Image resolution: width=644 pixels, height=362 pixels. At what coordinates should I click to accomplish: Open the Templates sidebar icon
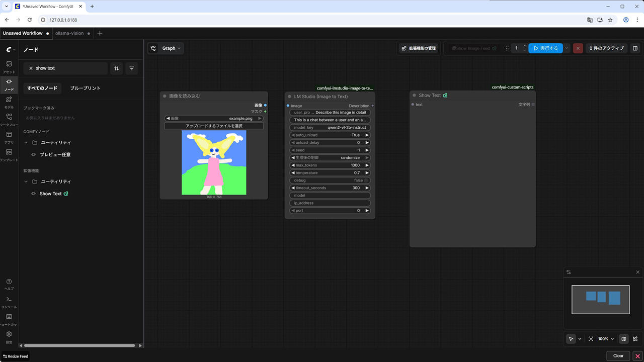click(x=9, y=154)
